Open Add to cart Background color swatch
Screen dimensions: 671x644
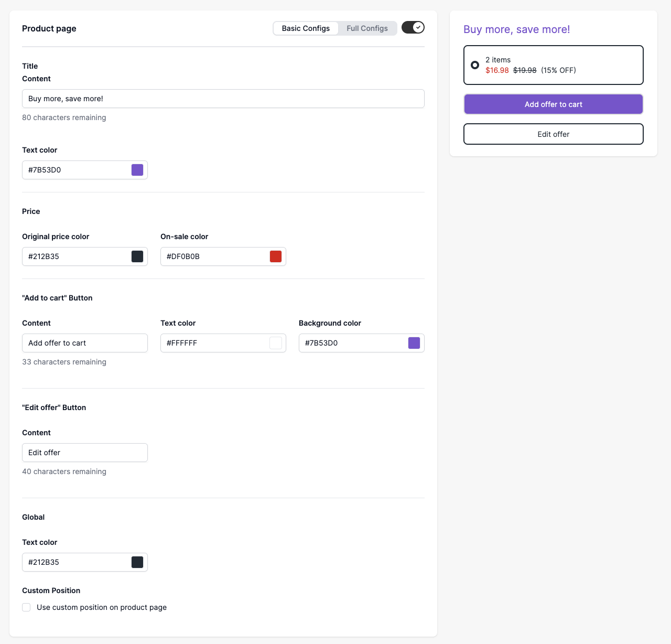tap(414, 343)
